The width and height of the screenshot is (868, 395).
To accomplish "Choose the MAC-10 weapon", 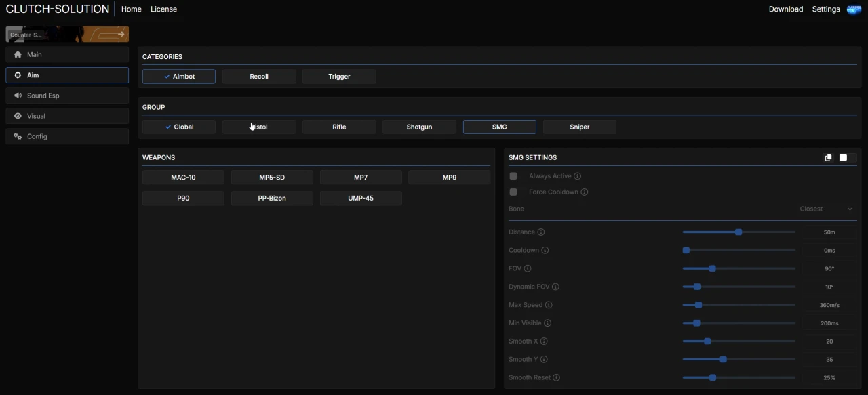I will 183,178.
